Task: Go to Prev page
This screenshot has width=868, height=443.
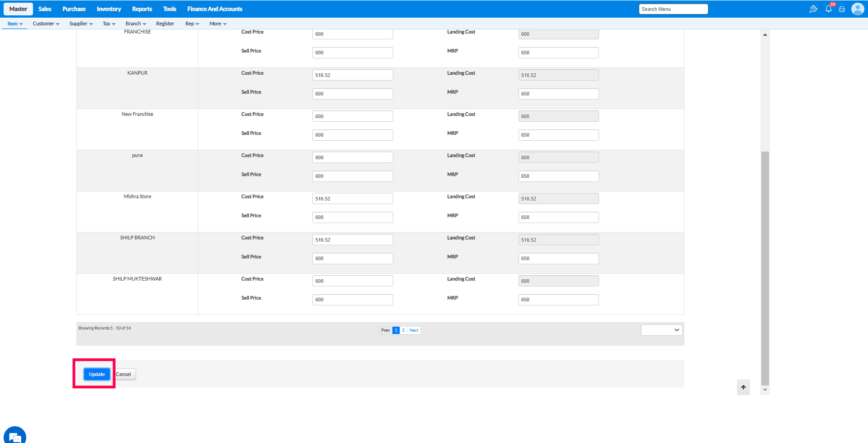Action: pos(385,330)
